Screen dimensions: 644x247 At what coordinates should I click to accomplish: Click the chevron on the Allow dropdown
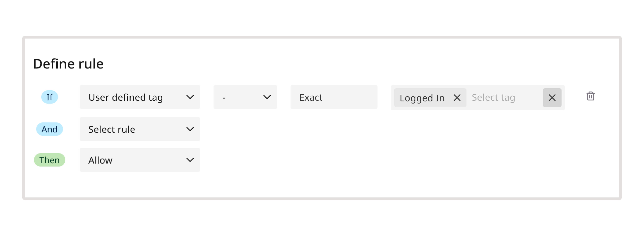click(x=191, y=160)
